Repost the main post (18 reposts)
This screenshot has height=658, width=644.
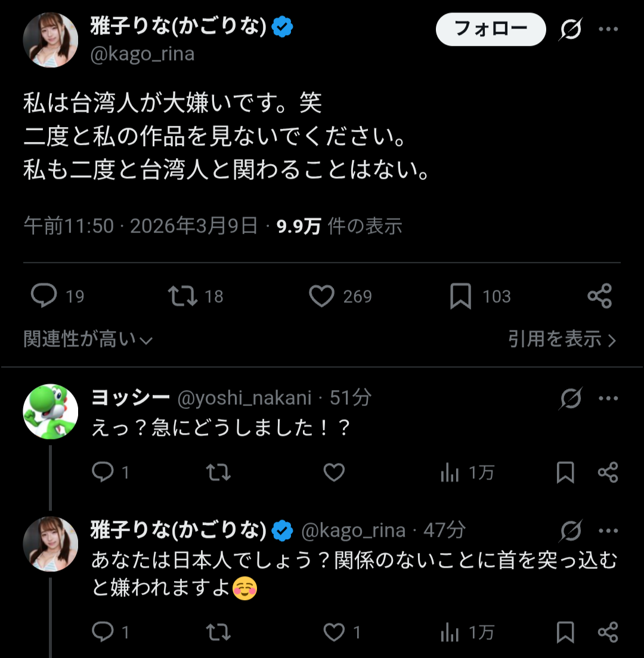click(x=183, y=296)
